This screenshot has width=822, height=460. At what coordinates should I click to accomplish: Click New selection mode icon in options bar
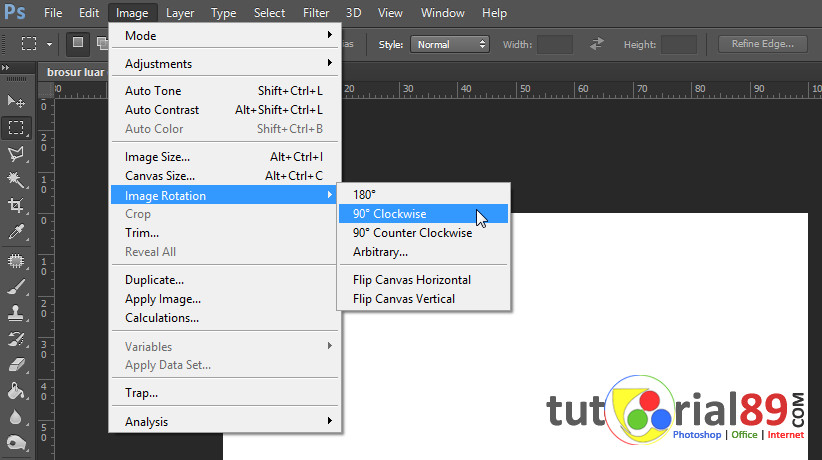tap(78, 44)
